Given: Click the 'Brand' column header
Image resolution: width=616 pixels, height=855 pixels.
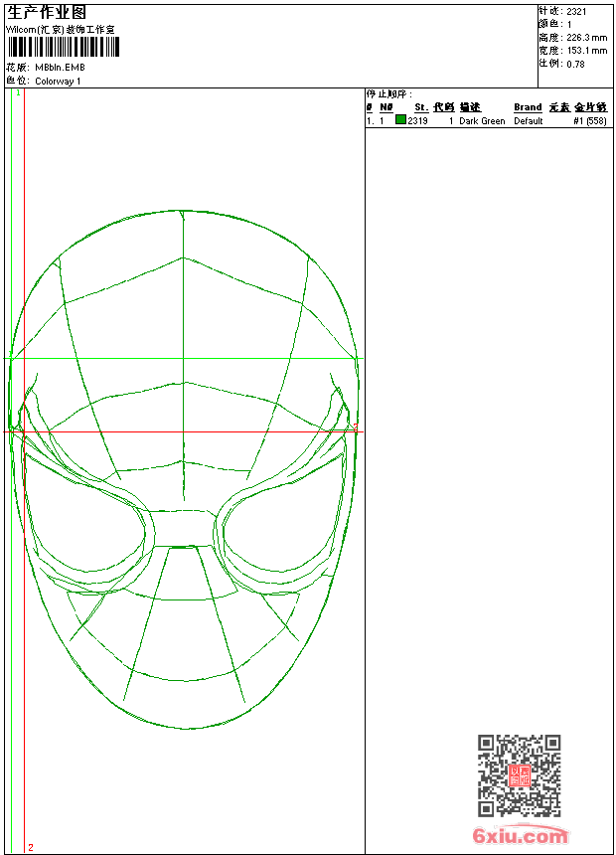Looking at the screenshot, I should click(x=528, y=107).
